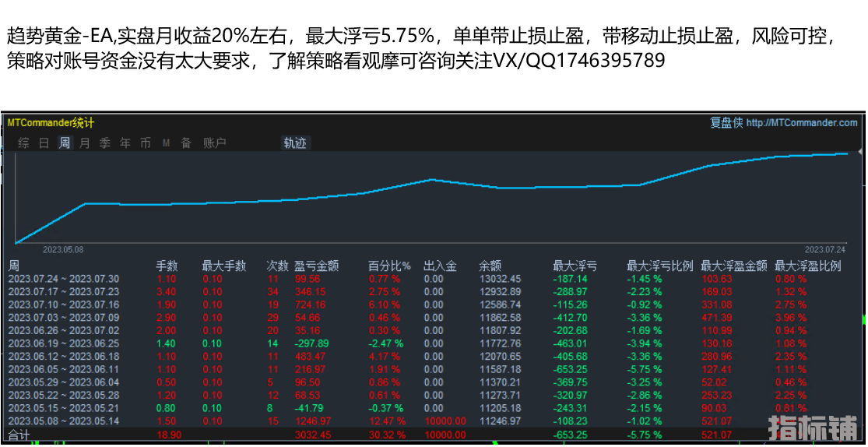Click the 复盘侠 label in header
The image size is (868, 447).
pyautogui.click(x=726, y=123)
